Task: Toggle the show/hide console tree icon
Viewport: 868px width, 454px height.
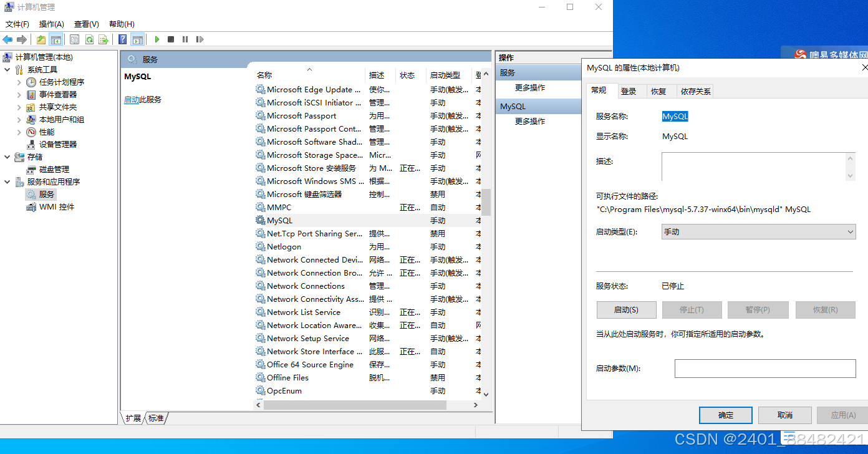Action: [x=56, y=39]
